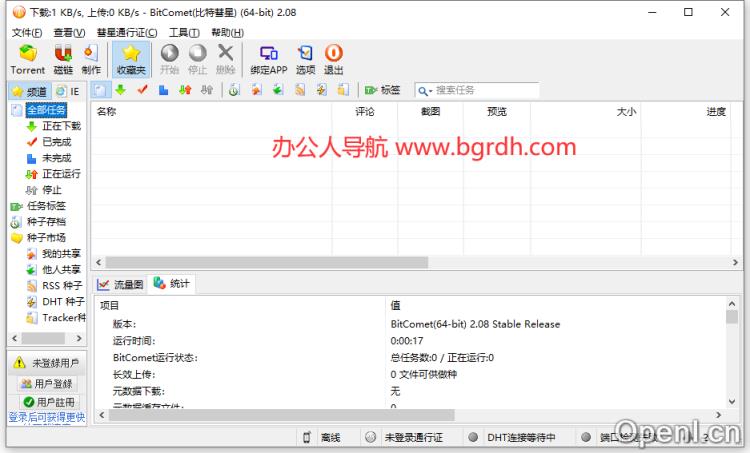
Task: Select 正在下载 in the sidebar tree
Action: [61, 126]
